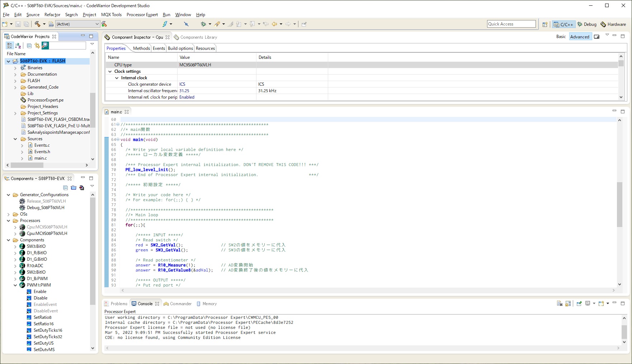Viewport: 632px width, 364px height.
Task: Switch to the Debug perspective
Action: (587, 24)
